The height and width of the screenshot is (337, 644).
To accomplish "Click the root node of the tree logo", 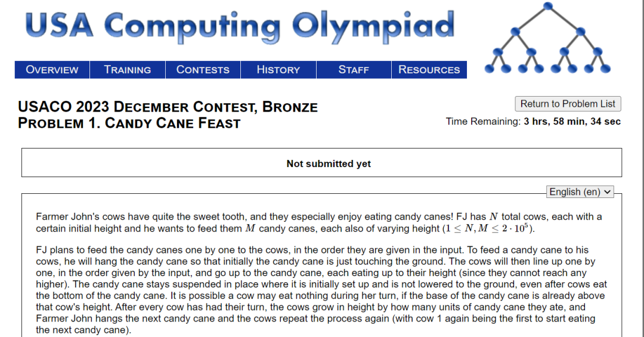I will pos(547,6).
